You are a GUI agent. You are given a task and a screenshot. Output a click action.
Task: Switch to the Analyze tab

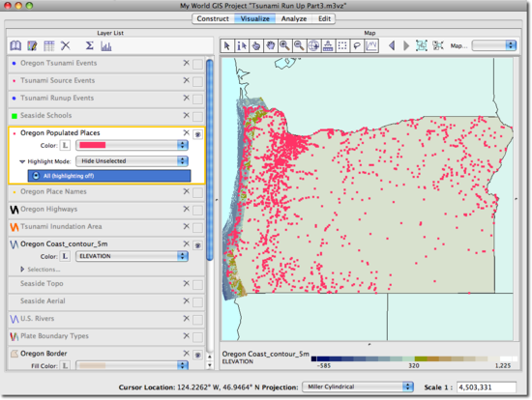pyautogui.click(x=294, y=18)
